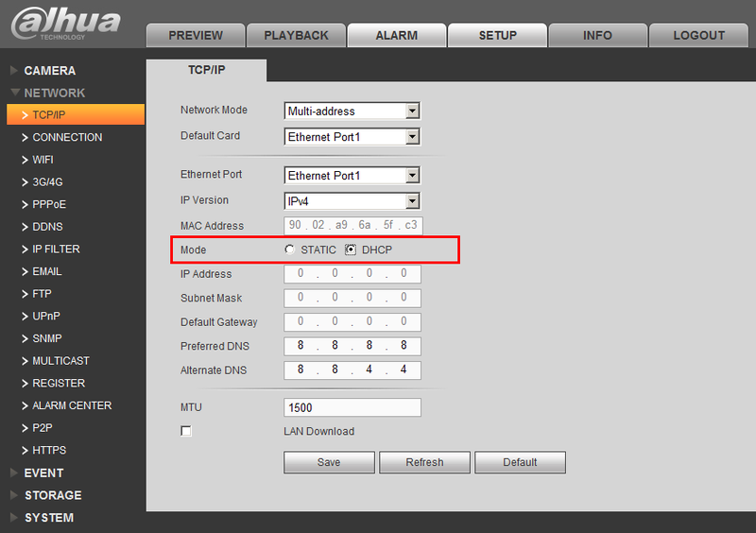The width and height of the screenshot is (756, 533).
Task: Open the IP Version dropdown
Action: pos(352,201)
